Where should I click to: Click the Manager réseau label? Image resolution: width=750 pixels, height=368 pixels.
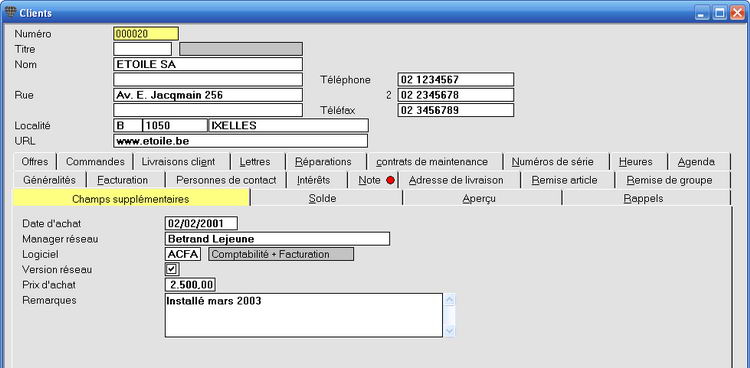click(60, 239)
